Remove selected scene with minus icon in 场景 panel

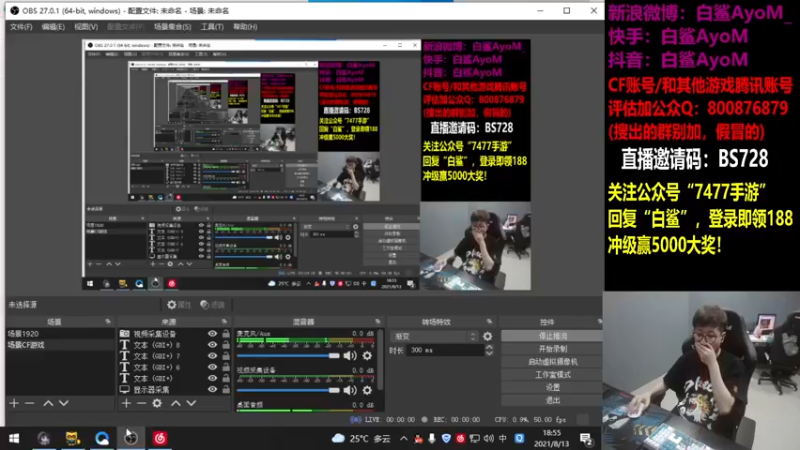tap(30, 403)
